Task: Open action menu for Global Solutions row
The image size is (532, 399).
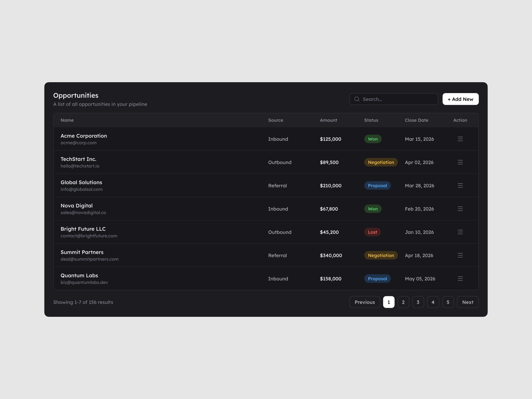Action: [460, 185]
